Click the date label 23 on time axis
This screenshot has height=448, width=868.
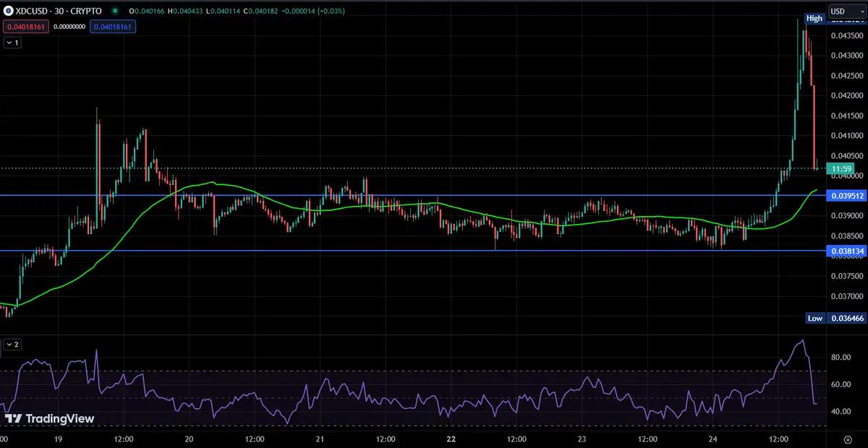582,439
